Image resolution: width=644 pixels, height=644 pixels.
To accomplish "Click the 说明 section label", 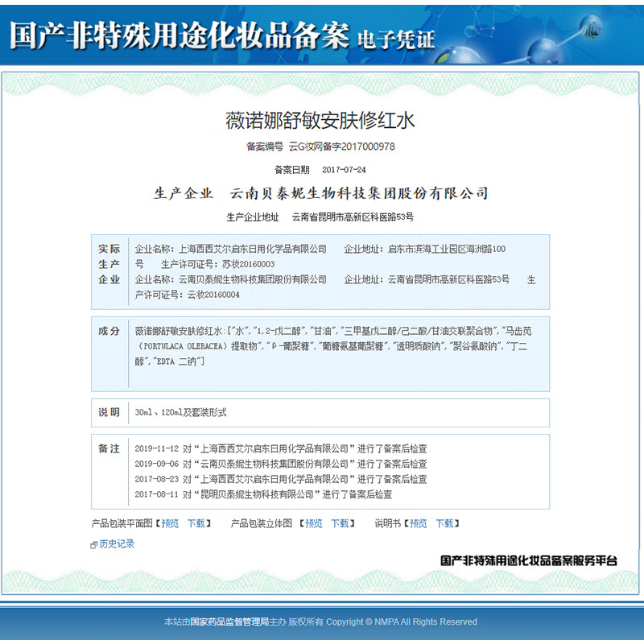I will click(109, 412).
